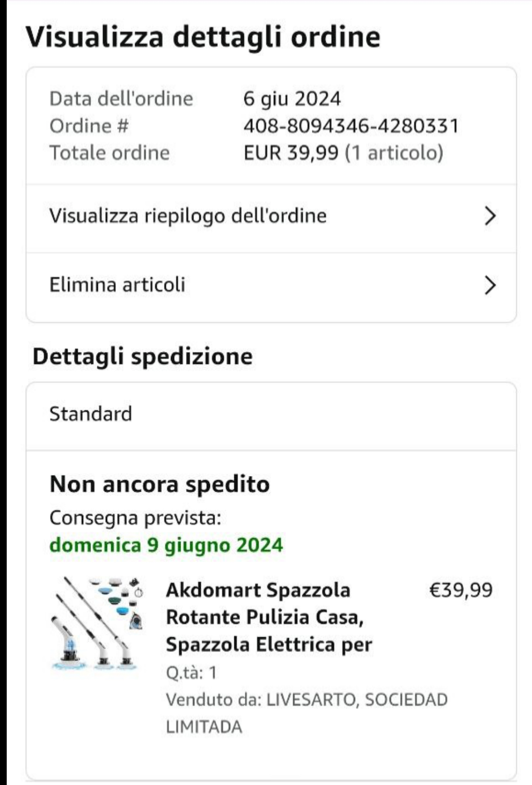Open the Akdomart spinning brush product thumbnail
The height and width of the screenshot is (785, 532).
[97, 623]
